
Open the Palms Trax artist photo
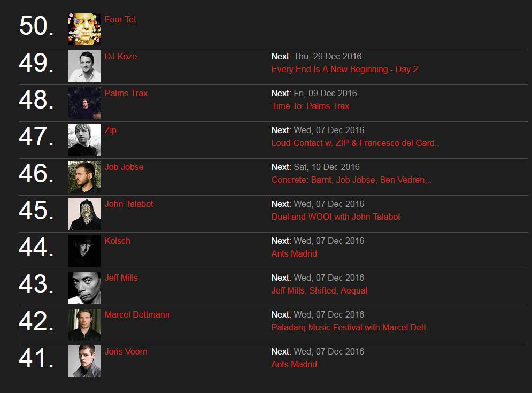(84, 103)
